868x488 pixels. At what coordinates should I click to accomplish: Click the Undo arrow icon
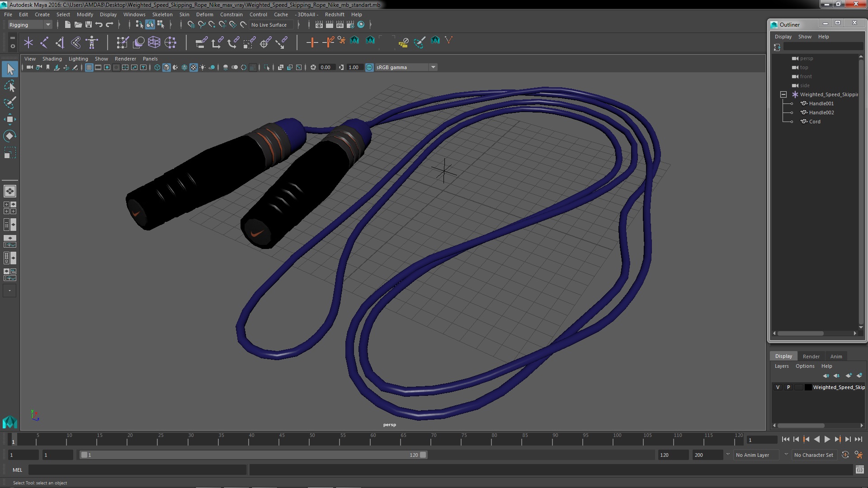coord(99,25)
